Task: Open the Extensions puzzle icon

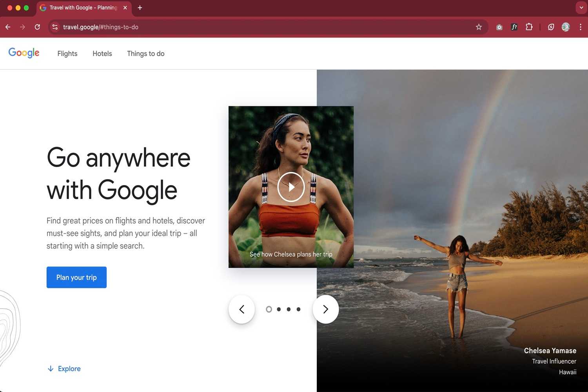Action: click(529, 27)
